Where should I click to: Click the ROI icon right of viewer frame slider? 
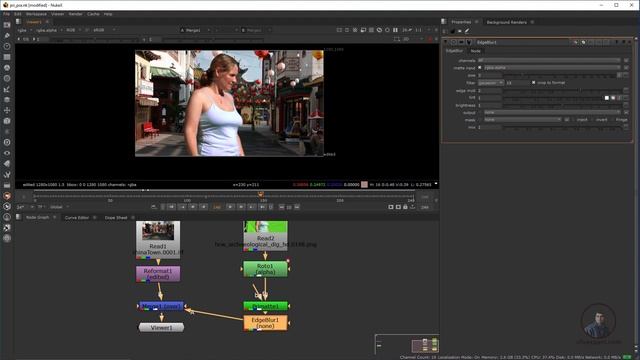[397, 40]
